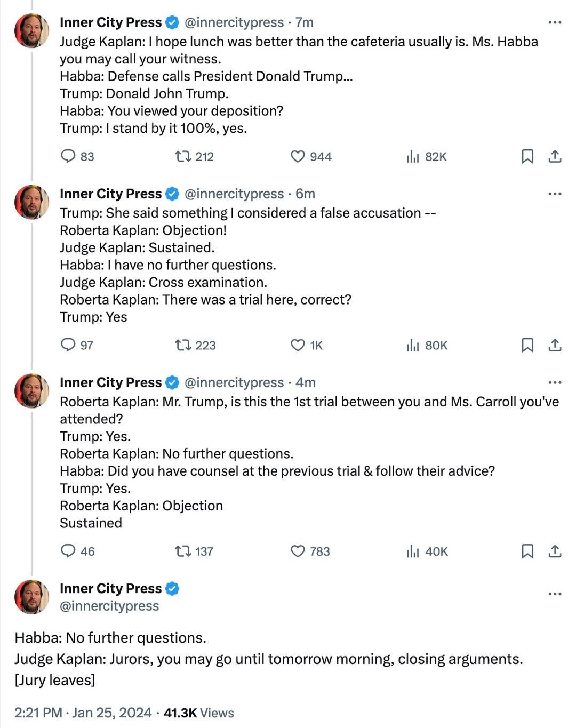Image resolution: width=576 pixels, height=728 pixels.
Task: Open more options on the 6m tweet
Action: [x=555, y=194]
